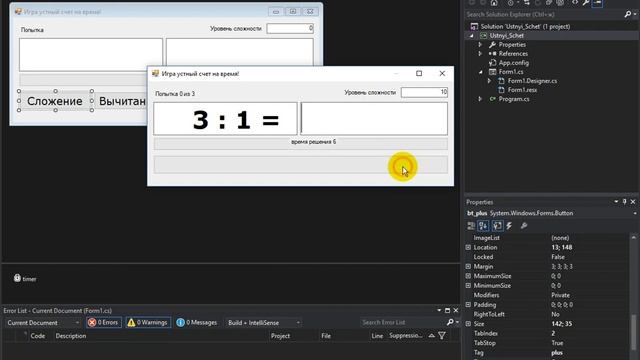The width and height of the screenshot is (640, 360).
Task: Click the Program.cs C# file icon
Action: click(x=493, y=99)
